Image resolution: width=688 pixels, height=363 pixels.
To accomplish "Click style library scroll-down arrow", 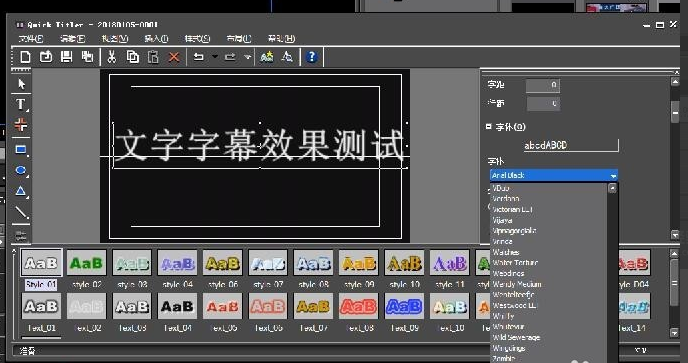I will [675, 333].
